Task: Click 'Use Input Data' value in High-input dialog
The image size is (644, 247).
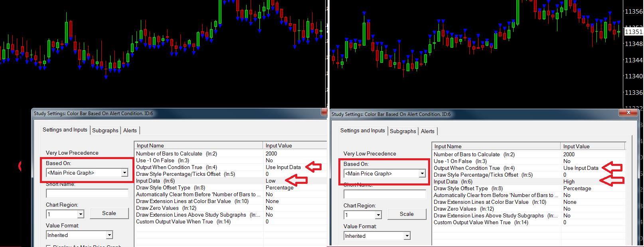Action: pyautogui.click(x=581, y=168)
